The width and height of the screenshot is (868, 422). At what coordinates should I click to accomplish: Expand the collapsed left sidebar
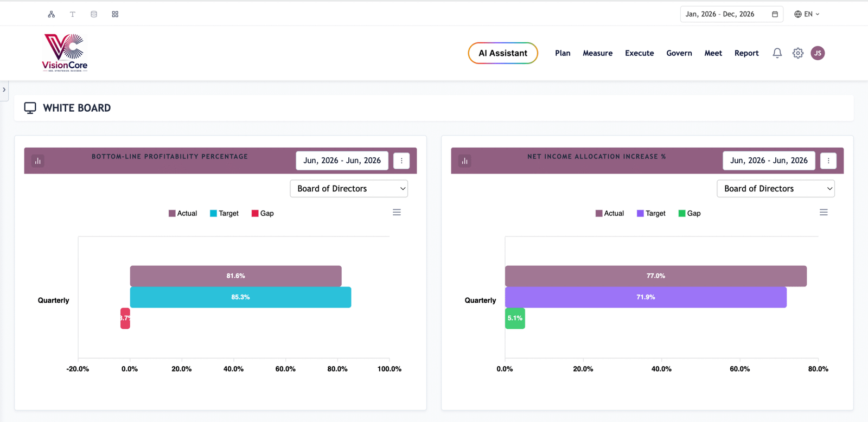pos(4,90)
